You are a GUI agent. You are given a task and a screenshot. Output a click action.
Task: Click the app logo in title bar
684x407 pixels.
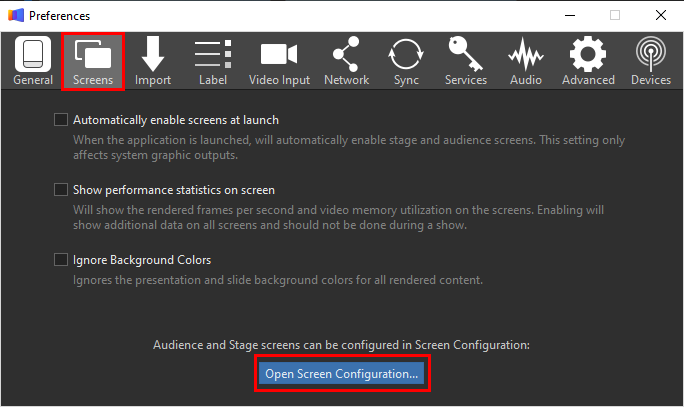14,15
